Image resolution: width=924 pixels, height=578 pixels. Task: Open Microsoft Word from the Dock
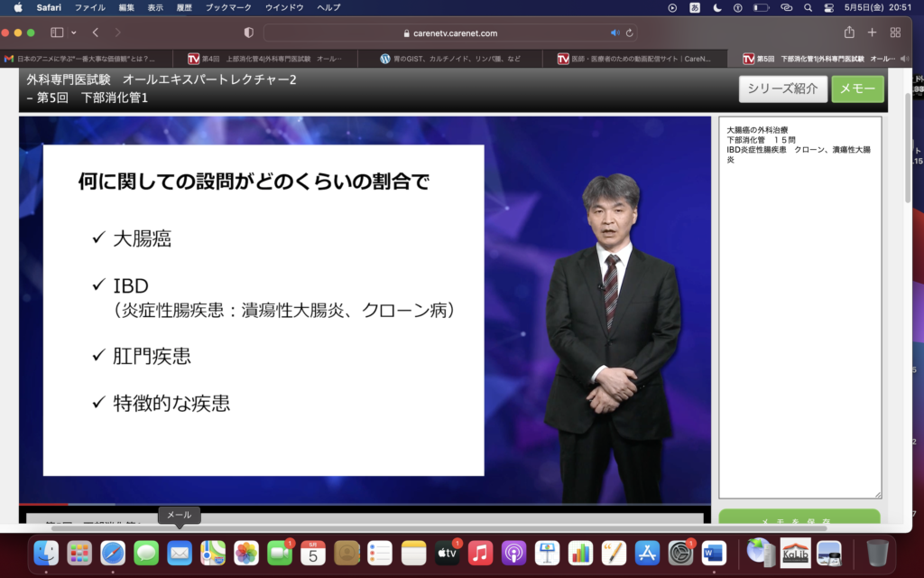coord(714,552)
